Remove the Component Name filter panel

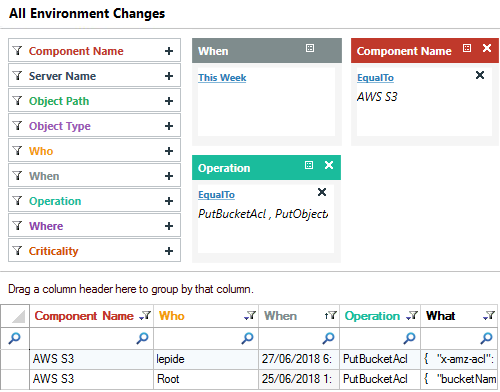pos(487,48)
